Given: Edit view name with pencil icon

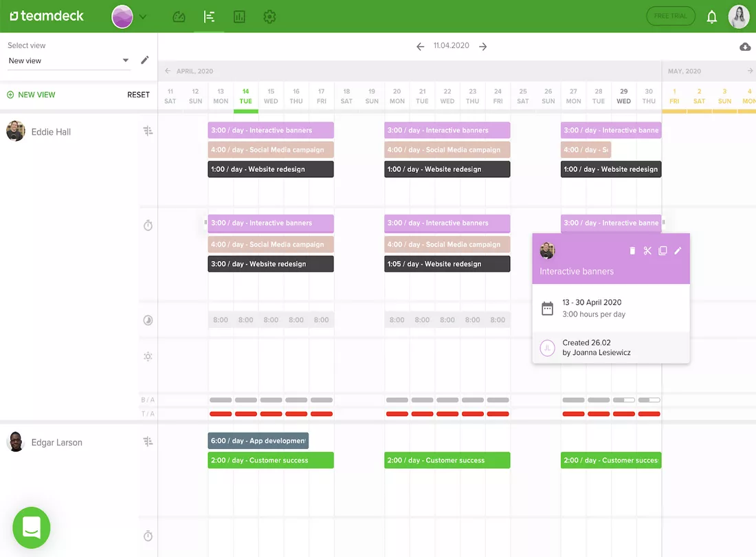Looking at the screenshot, I should 144,61.
